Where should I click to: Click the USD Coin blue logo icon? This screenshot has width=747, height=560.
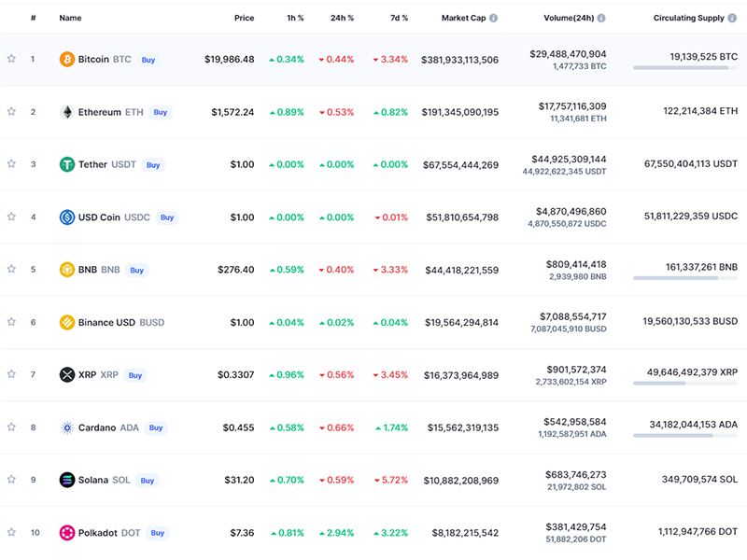[67, 217]
